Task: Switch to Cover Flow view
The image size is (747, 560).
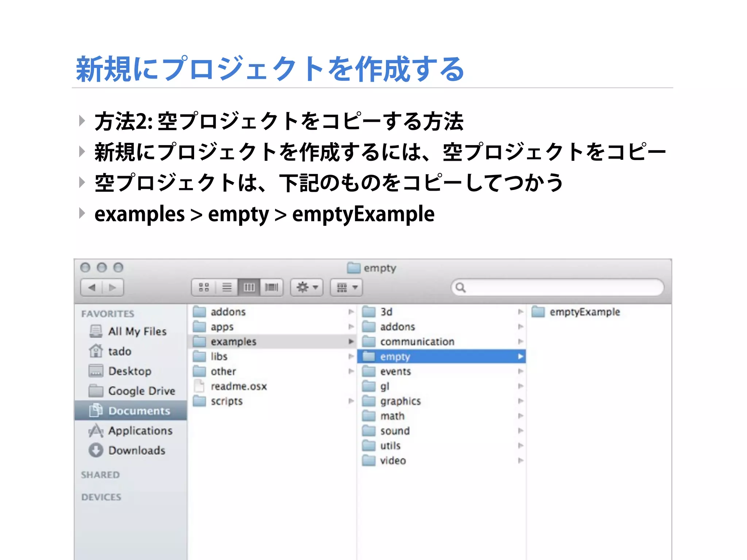Action: pos(271,287)
